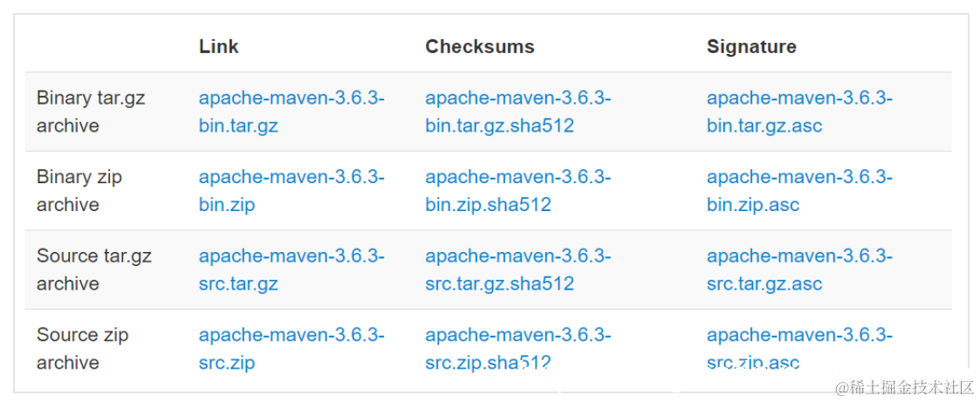Open the bin.zip.sha512 checksum link
This screenshot has width=980, height=402.
(518, 191)
